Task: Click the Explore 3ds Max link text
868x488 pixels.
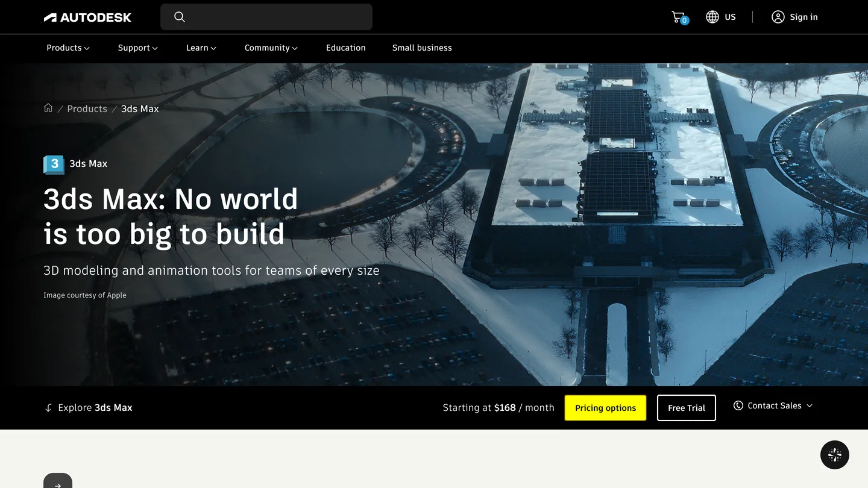Action: pyautogui.click(x=95, y=408)
